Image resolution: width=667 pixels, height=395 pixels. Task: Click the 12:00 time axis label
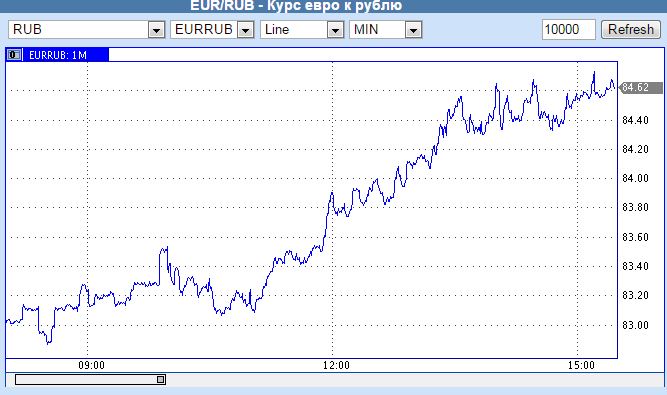tap(336, 365)
